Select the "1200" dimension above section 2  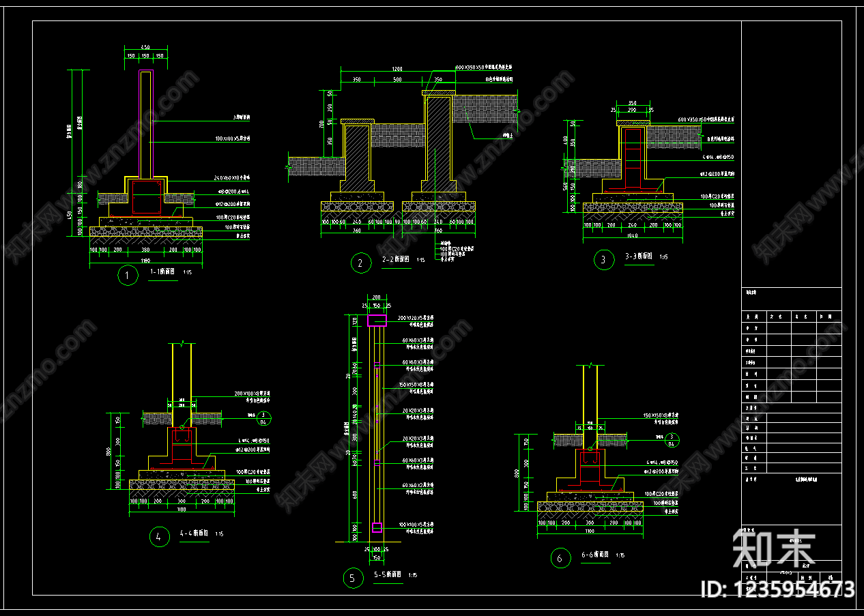pyautogui.click(x=398, y=69)
